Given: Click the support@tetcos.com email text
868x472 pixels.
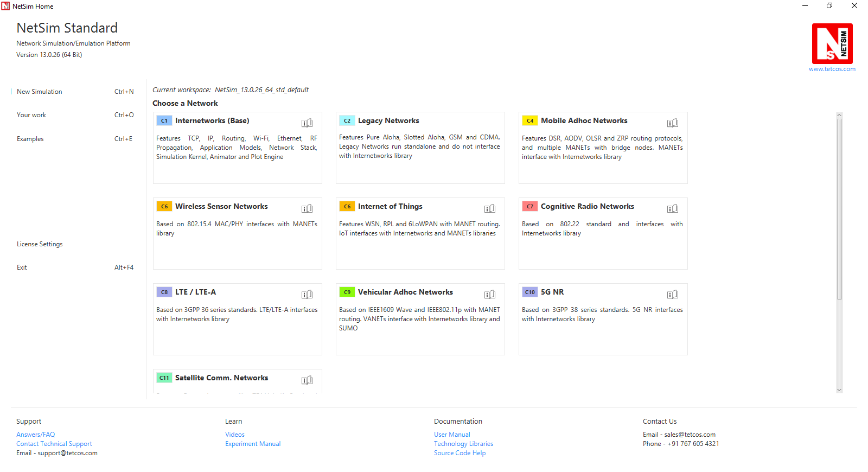Looking at the screenshot, I should click(x=68, y=453).
